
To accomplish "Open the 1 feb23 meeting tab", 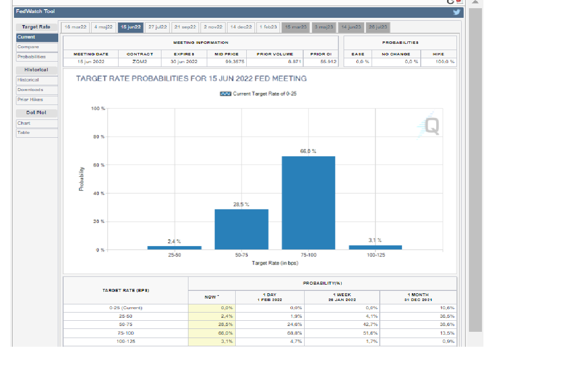I will click(268, 27).
